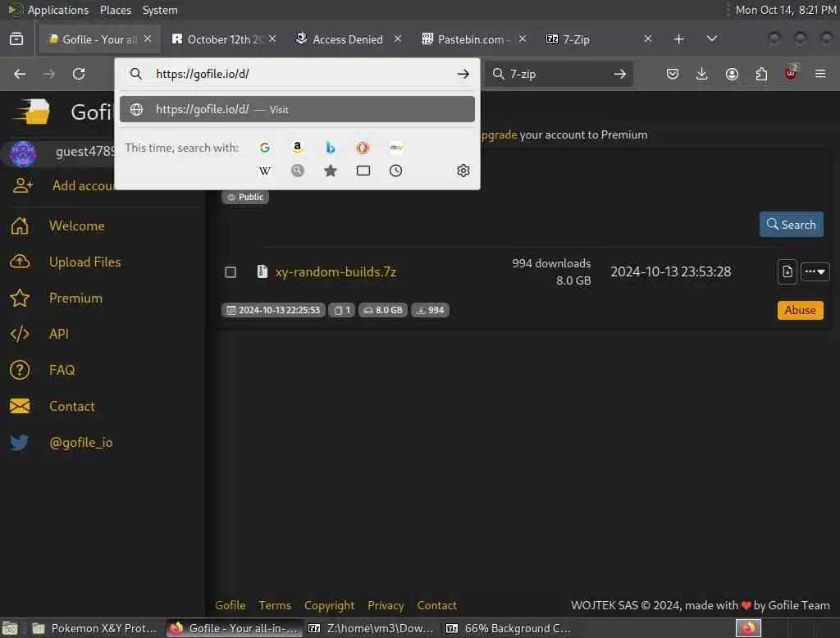
Task: Open the xy-random-builds.7z link
Action: pos(336,271)
